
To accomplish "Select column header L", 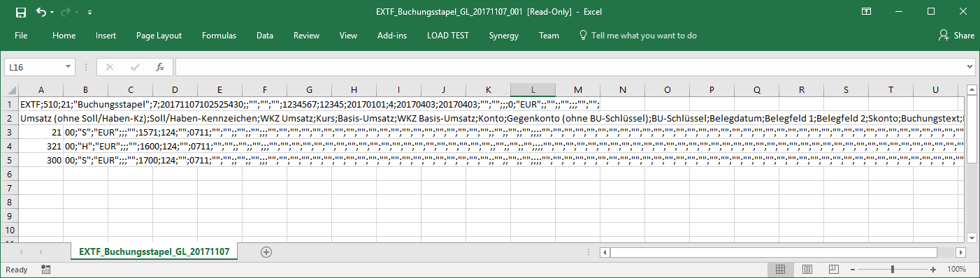I will [533, 89].
